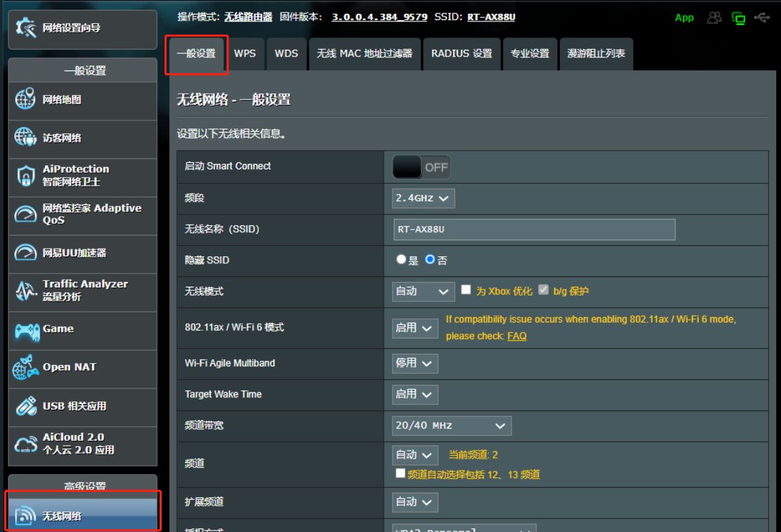Click the firmware version 3.0.0.4.384_9579 link
Image resolution: width=781 pixels, height=532 pixels.
(x=379, y=17)
